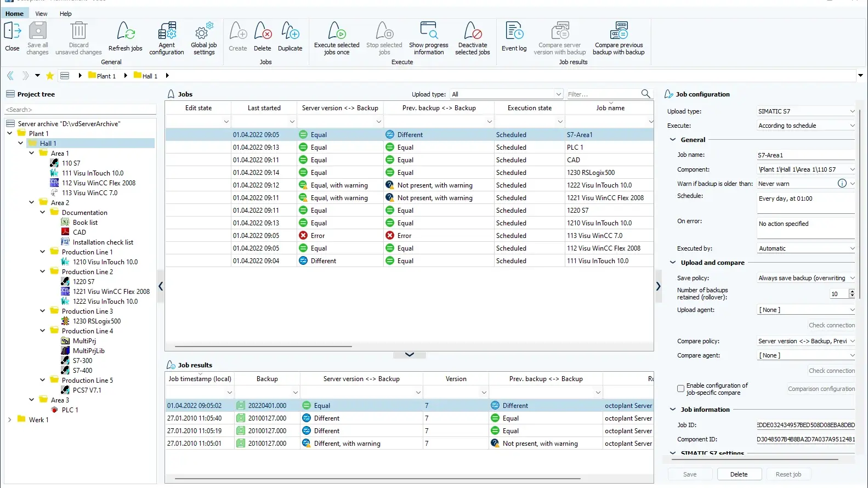Select CAD item in Documentation folder
868x488 pixels.
pos(79,232)
